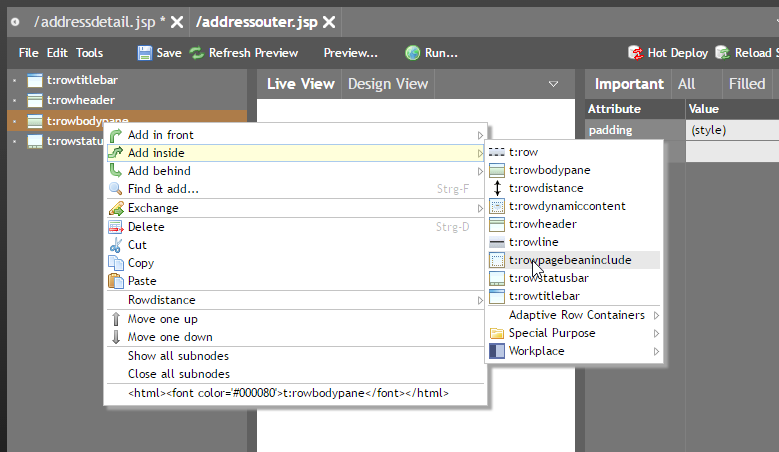
Task: Close the addressouter.jsp tab
Action: (329, 21)
